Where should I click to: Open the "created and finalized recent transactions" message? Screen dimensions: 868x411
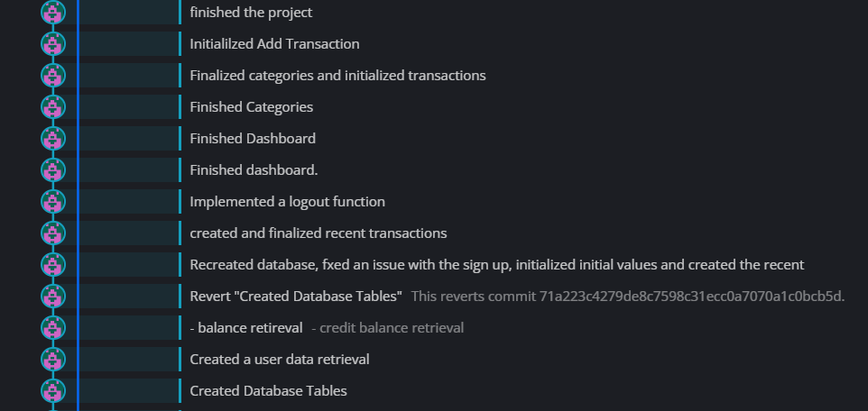coord(318,233)
